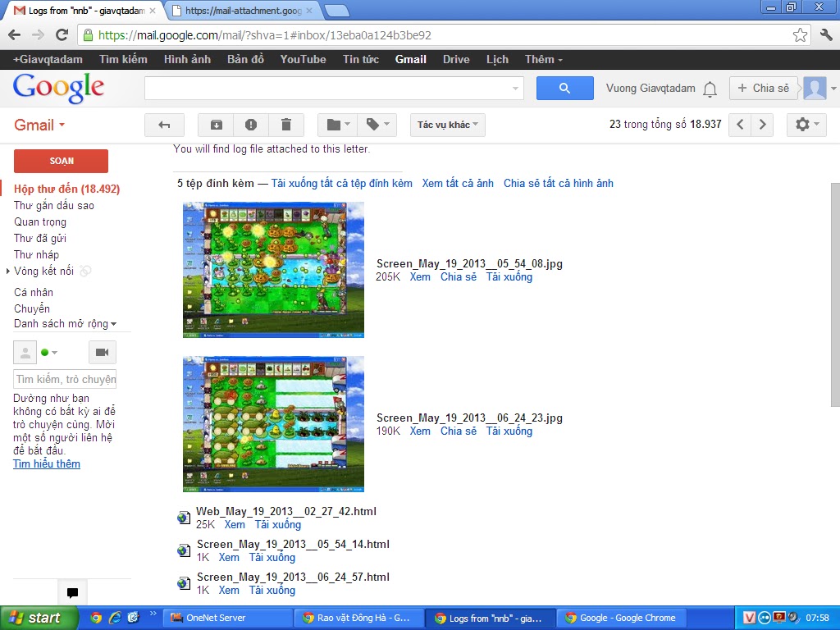Viewport: 840px width, 630px height.
Task: Focus the Google search input field
Action: [x=326, y=89]
